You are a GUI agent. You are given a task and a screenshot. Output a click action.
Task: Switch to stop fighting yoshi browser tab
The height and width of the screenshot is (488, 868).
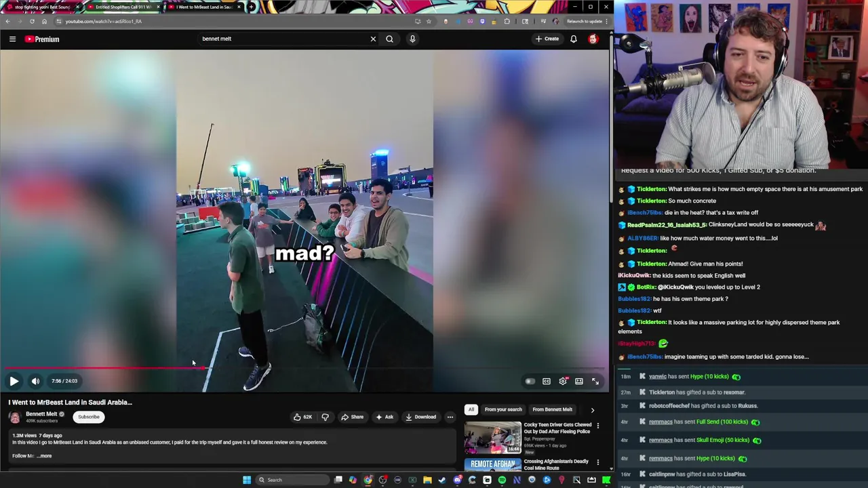(41, 7)
